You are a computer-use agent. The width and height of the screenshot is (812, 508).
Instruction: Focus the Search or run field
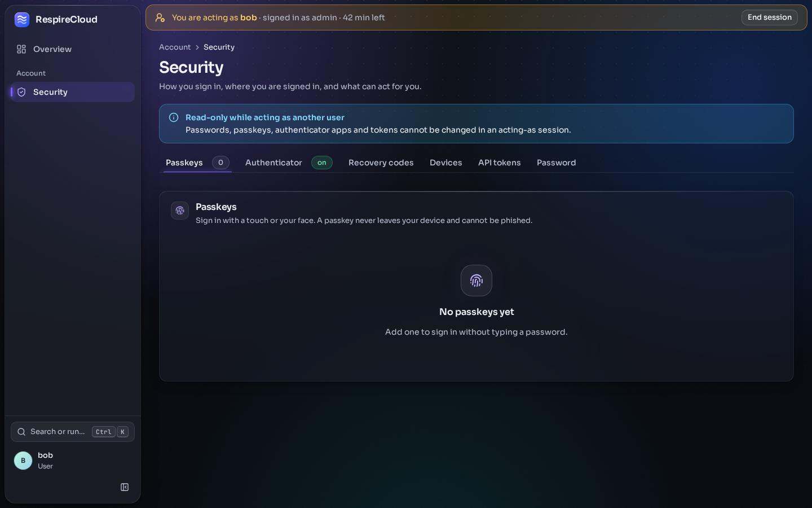[x=73, y=432]
